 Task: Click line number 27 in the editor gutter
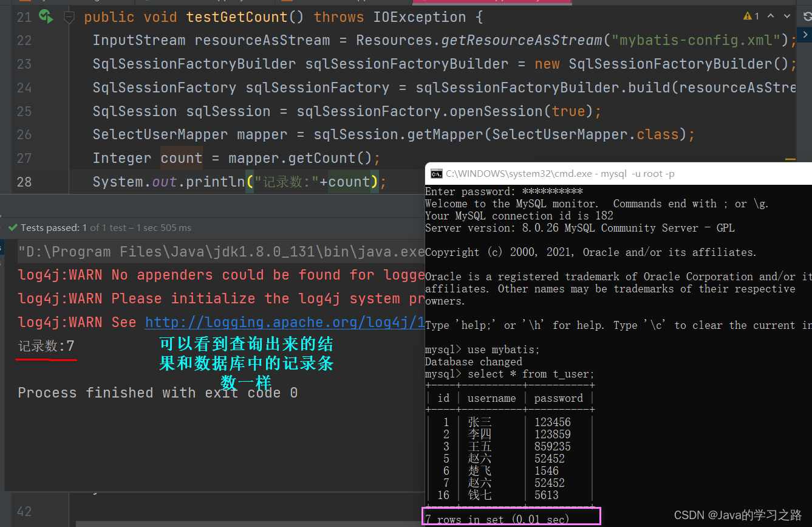pyautogui.click(x=24, y=159)
